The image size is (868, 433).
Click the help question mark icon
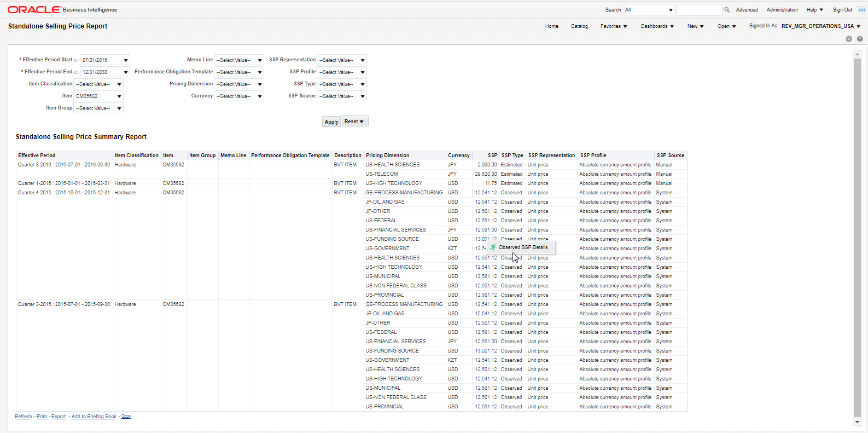[x=860, y=39]
